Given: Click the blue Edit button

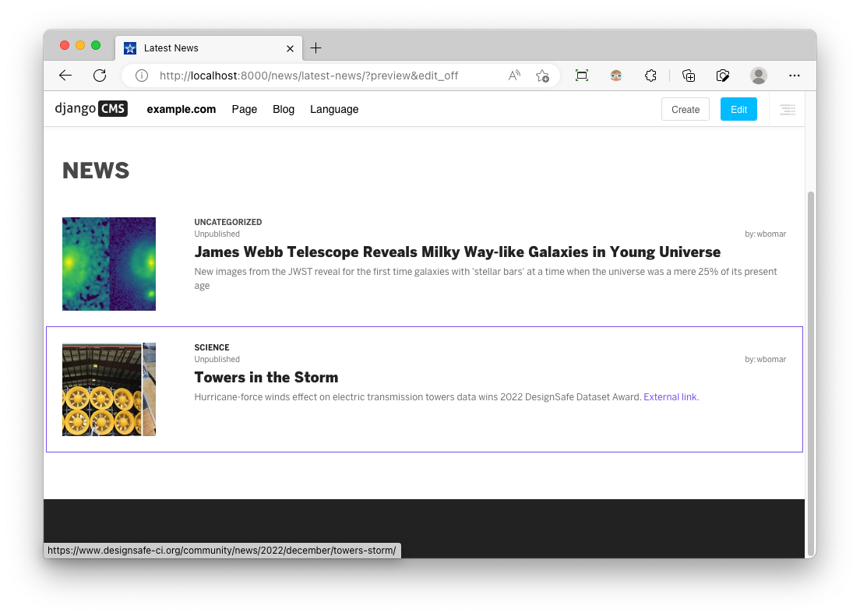Looking at the screenshot, I should [x=738, y=109].
